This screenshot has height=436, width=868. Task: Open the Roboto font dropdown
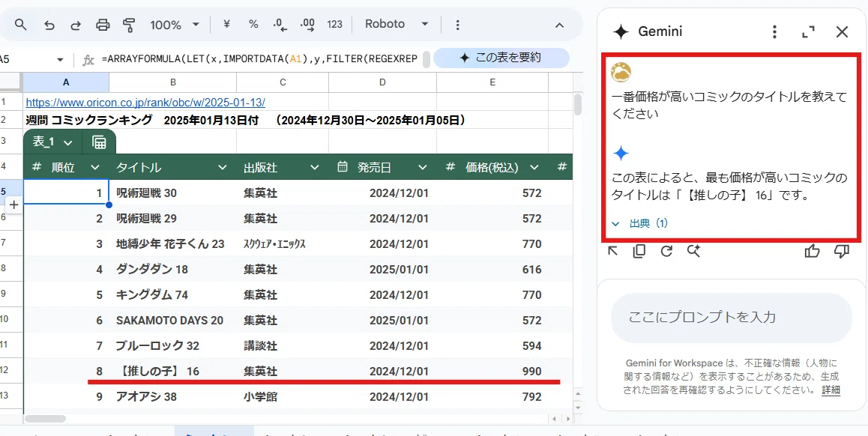397,24
